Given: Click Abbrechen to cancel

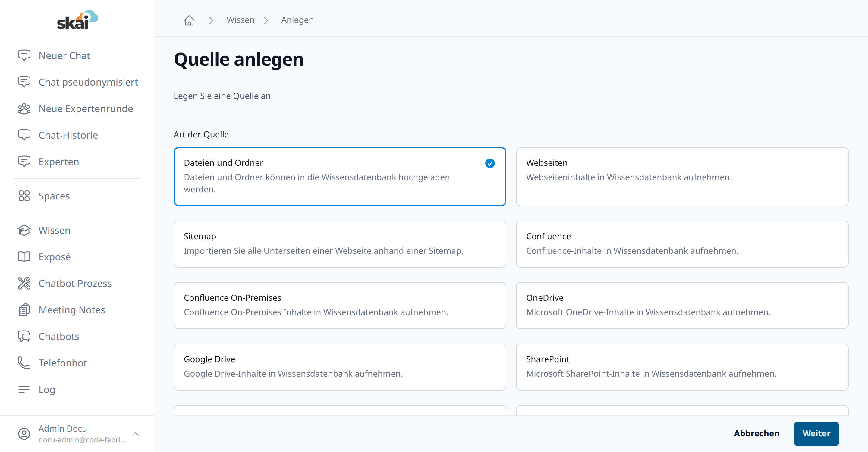Looking at the screenshot, I should click(756, 434).
